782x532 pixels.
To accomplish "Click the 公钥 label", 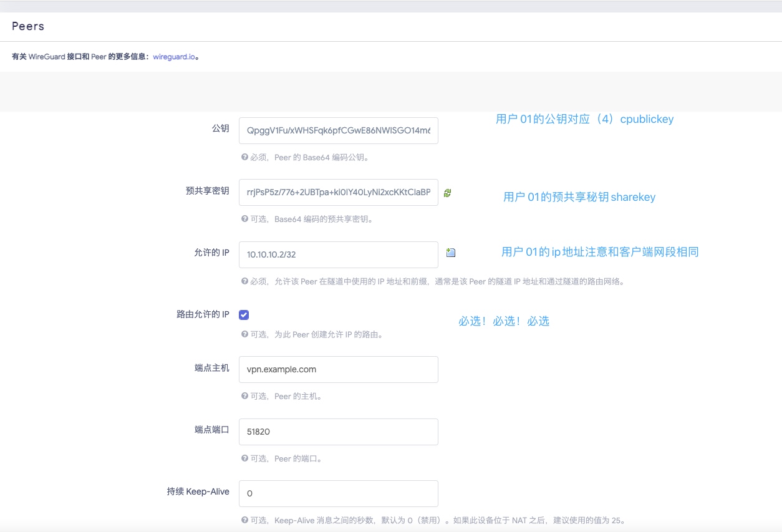I will point(221,128).
